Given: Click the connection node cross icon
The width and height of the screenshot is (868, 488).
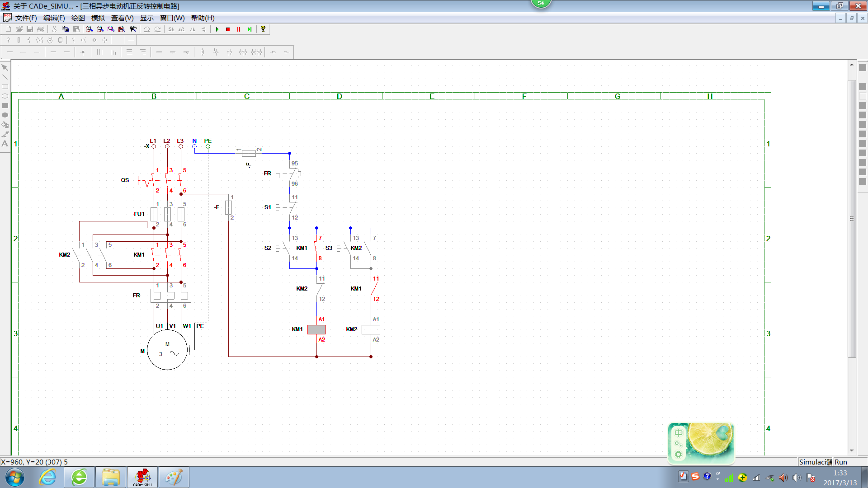Looking at the screenshot, I should pyautogui.click(x=83, y=52).
